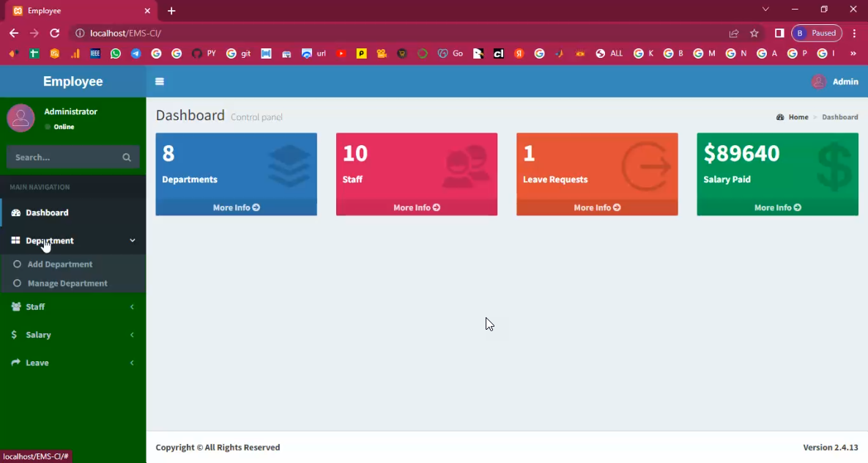This screenshot has height=463, width=868.
Task: Click the Leave share-arrow icon in the sidebar
Action: pos(15,362)
